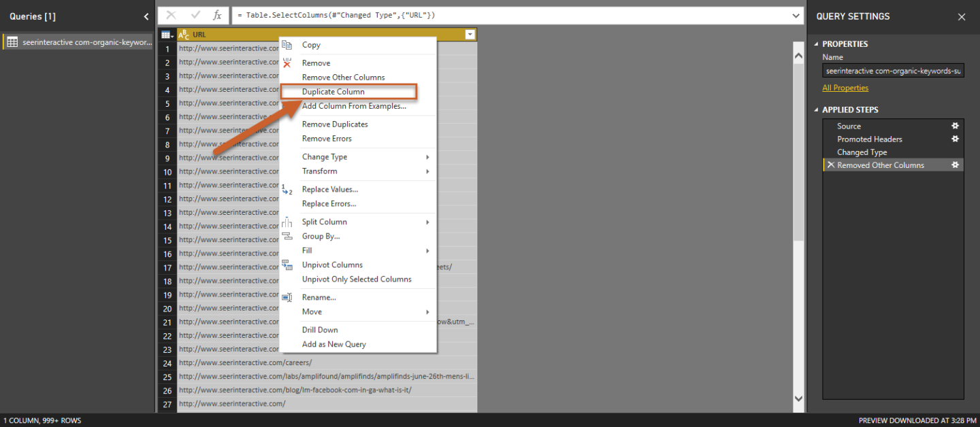The height and width of the screenshot is (427, 980).
Task: Expand the formula bar
Action: 796,15
